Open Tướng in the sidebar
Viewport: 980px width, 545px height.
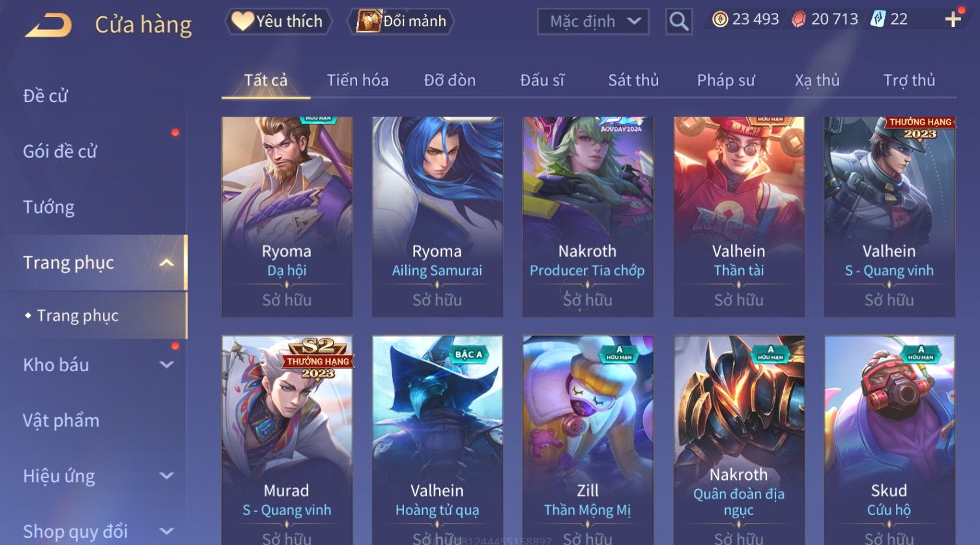tap(49, 207)
